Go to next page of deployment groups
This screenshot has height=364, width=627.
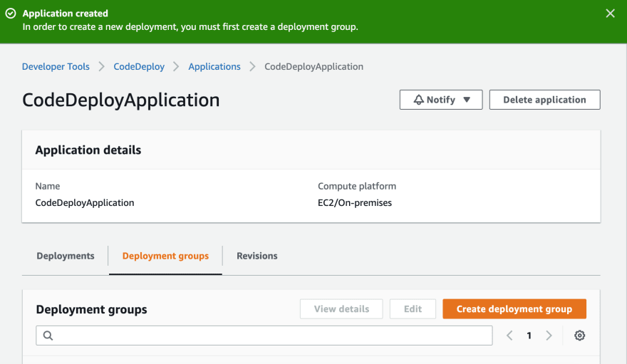(x=549, y=336)
